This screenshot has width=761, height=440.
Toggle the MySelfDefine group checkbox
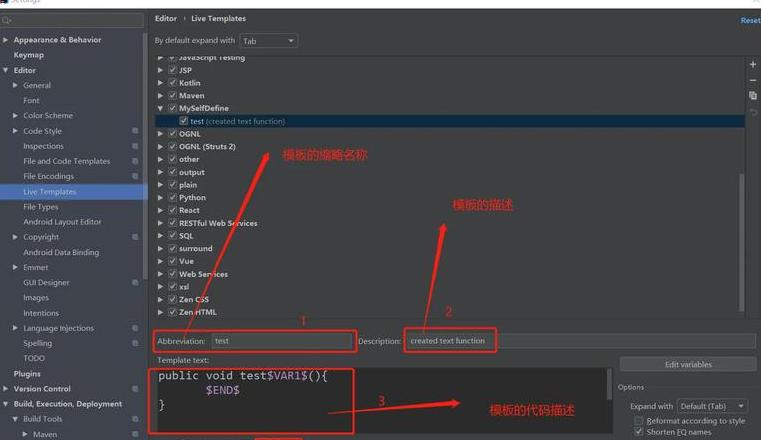172,108
